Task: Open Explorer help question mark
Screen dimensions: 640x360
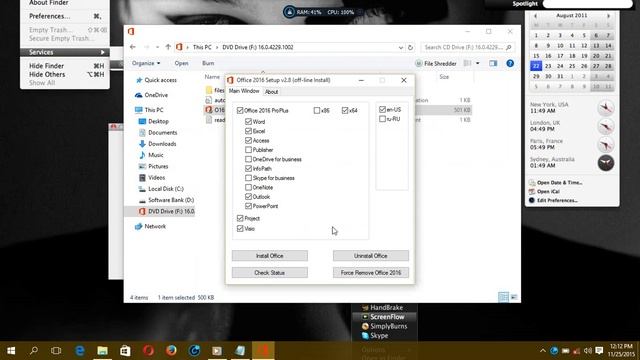Action: point(510,63)
